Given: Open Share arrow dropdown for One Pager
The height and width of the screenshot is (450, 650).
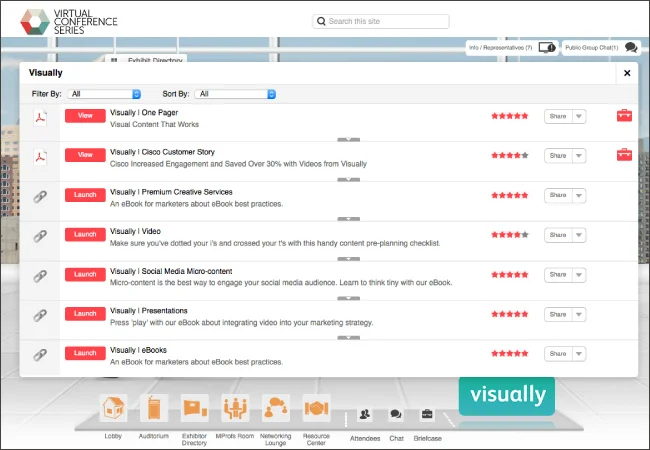Looking at the screenshot, I should click(x=579, y=116).
